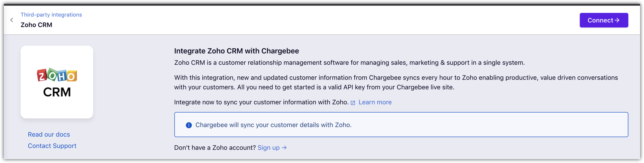Viewport: 644px width, 163px height.
Task: Click the Integrate Zoho CRM with Chargebee heading
Action: tap(236, 51)
